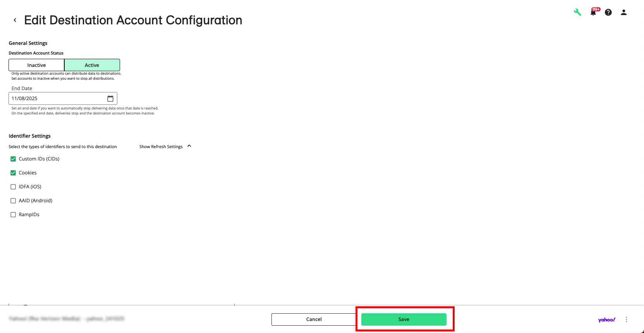Screen dimensions: 644x333
Task: Enable the IDFA (iOS) checkbox
Action: tap(13, 187)
